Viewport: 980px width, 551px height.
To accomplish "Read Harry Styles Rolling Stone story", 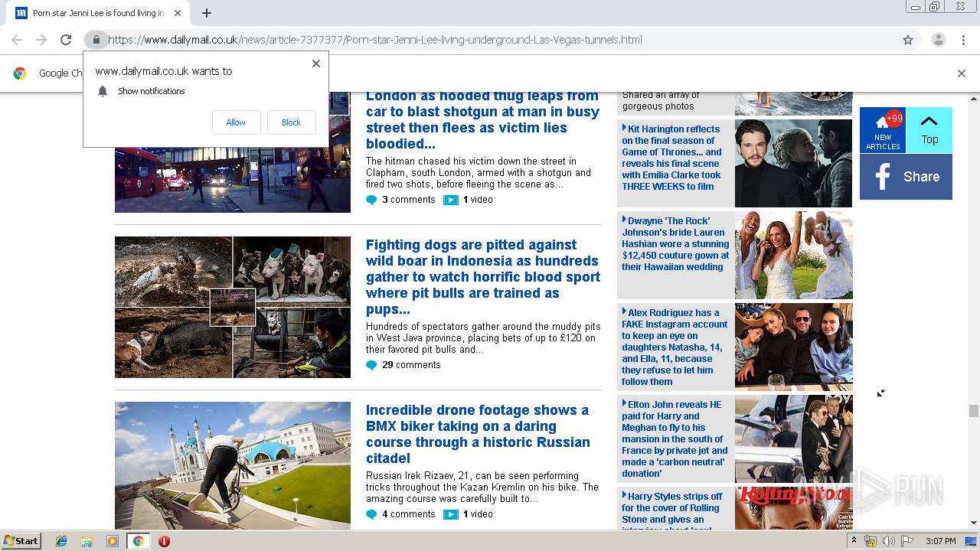I will pyautogui.click(x=671, y=510).
